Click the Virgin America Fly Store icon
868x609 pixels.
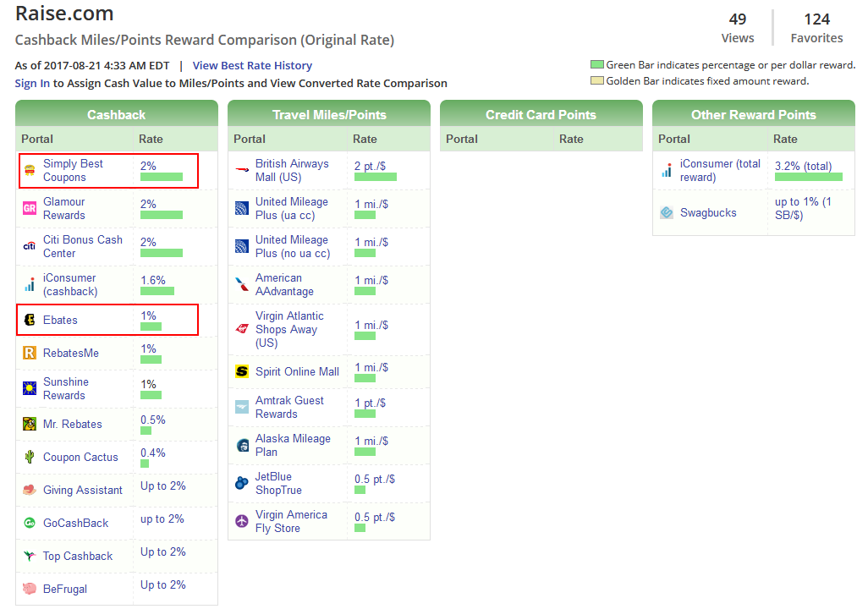pyautogui.click(x=242, y=522)
